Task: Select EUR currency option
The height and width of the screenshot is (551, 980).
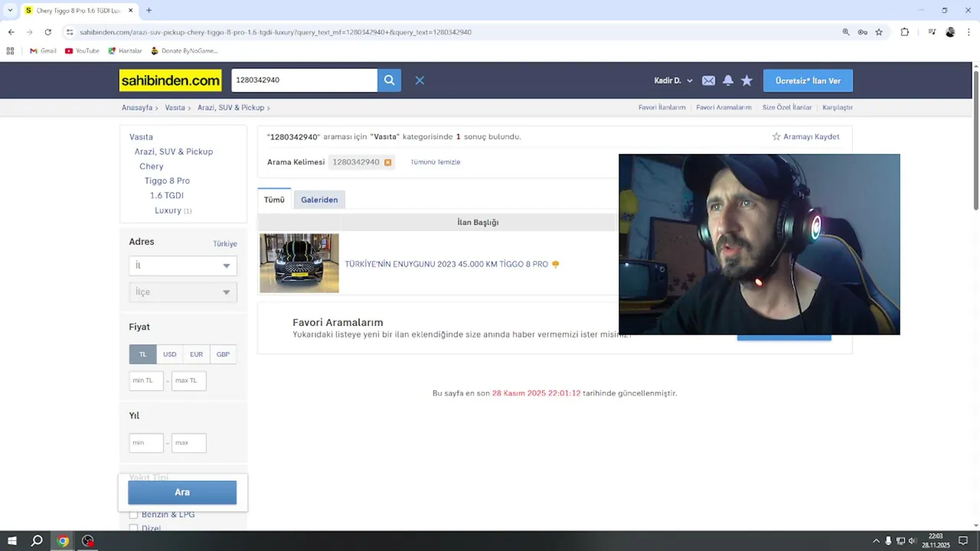Action: coord(197,354)
